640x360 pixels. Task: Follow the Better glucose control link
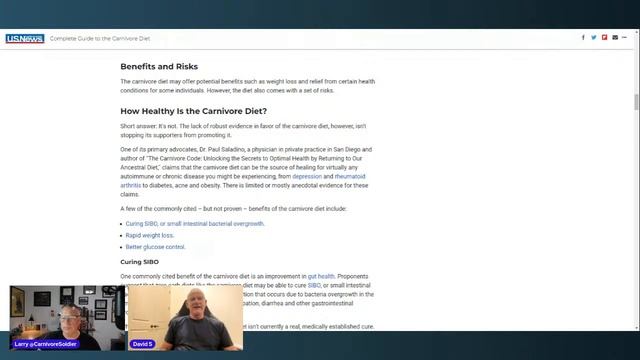click(155, 247)
